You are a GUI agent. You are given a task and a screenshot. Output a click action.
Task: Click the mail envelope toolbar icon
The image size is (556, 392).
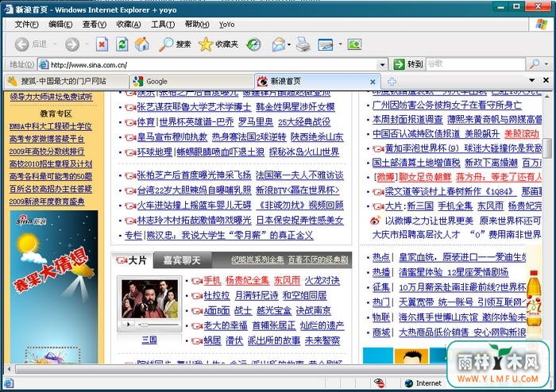[x=279, y=44]
